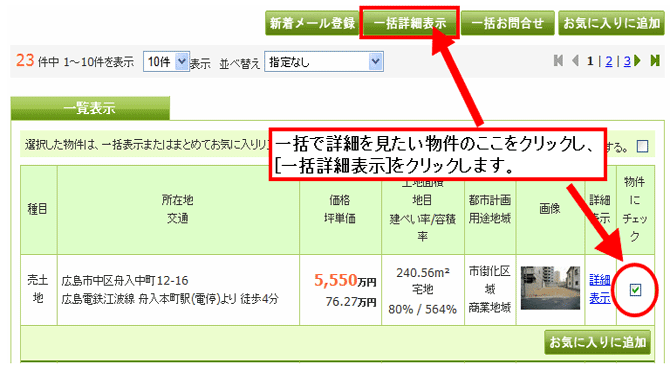Screen dimensions: 670x370
Task: Click top お気に入りに追加 button
Action: [611, 23]
